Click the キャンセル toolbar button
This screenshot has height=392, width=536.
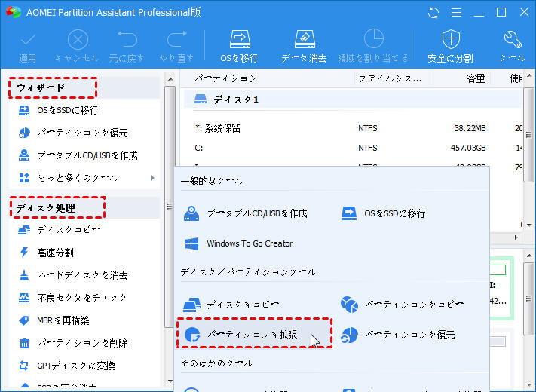pyautogui.click(x=77, y=47)
